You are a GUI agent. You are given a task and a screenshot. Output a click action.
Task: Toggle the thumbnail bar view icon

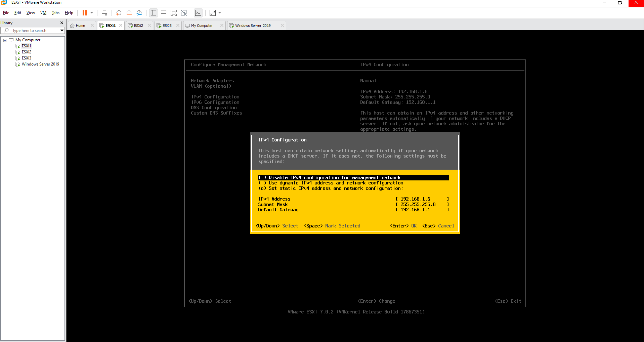[164, 13]
